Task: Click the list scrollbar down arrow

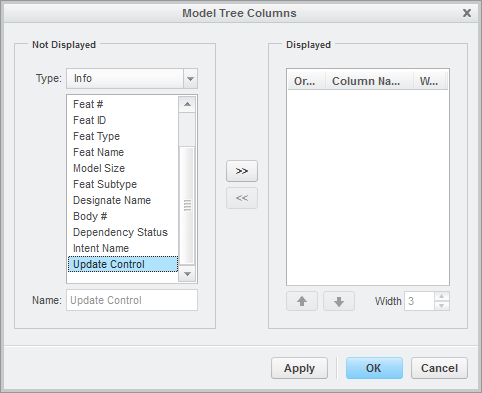Action: (x=187, y=274)
